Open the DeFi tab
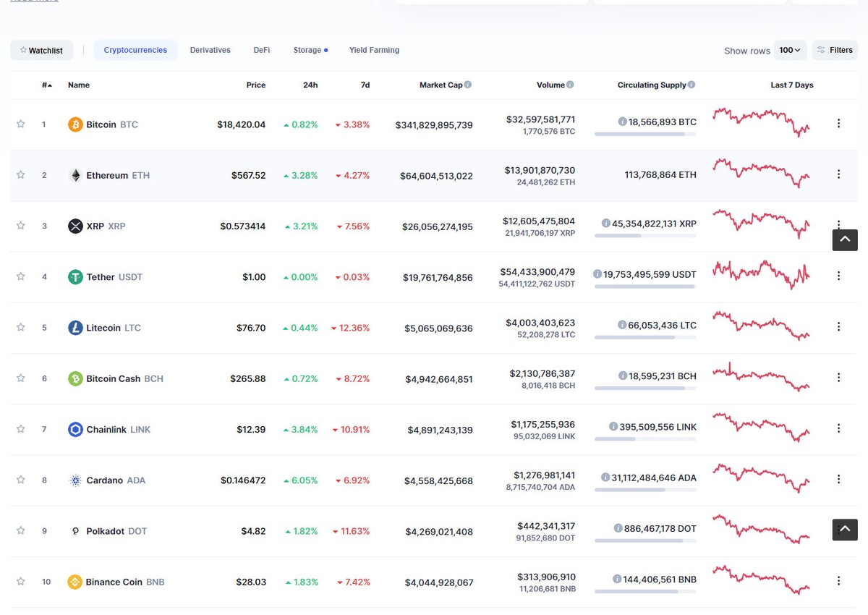868x615 pixels. point(261,50)
